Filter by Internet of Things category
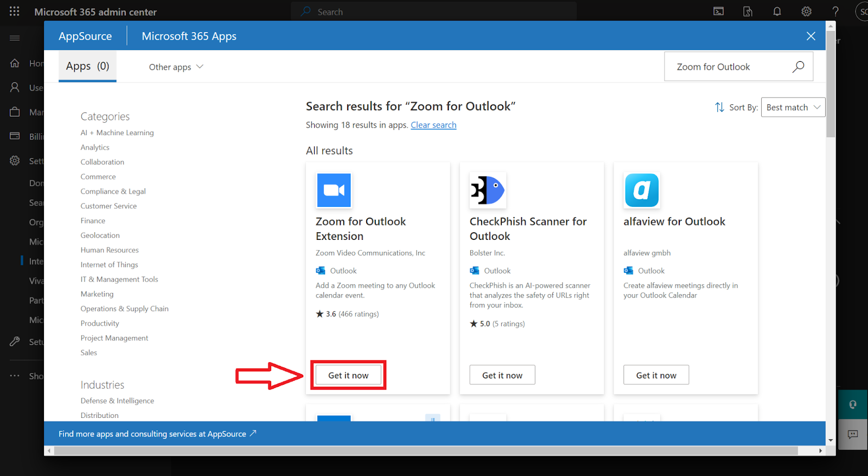868x476 pixels. [109, 264]
